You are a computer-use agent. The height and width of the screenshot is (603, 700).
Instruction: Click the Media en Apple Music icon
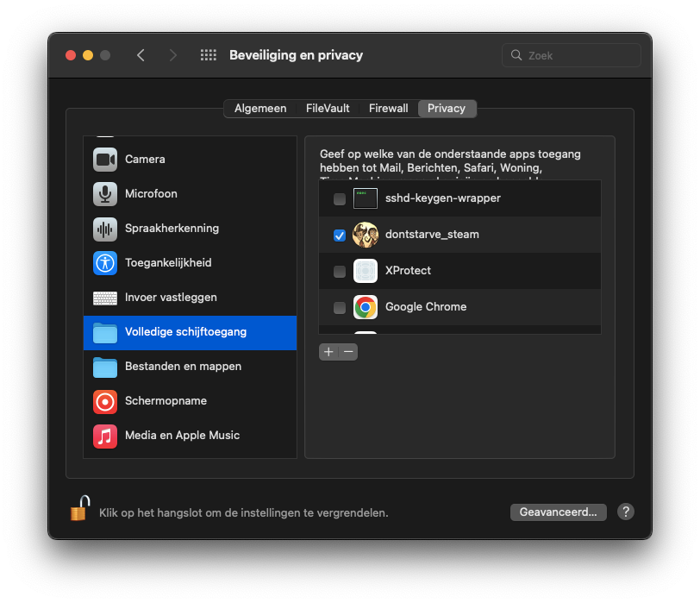click(105, 436)
